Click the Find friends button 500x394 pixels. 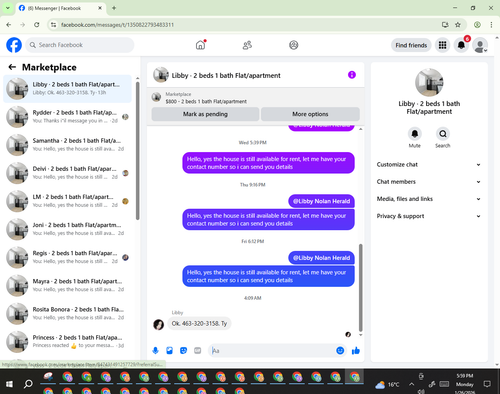point(411,45)
